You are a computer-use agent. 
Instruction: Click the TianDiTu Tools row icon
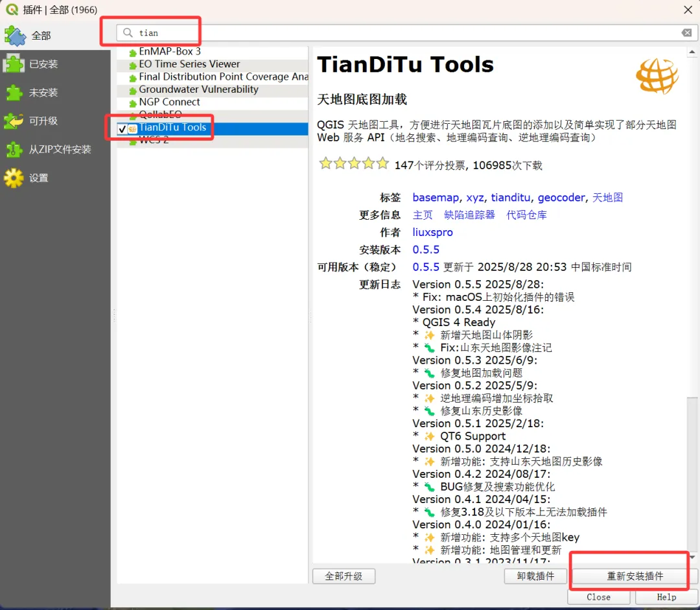pyautogui.click(x=133, y=129)
